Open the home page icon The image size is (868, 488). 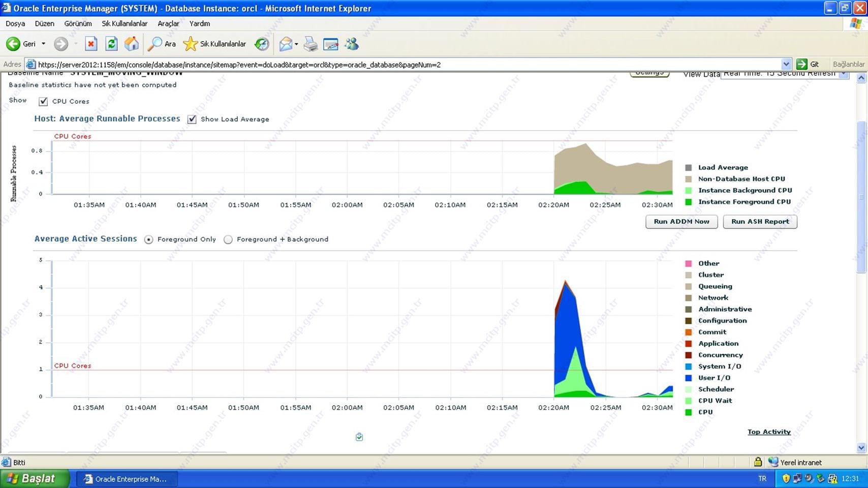[x=132, y=44]
